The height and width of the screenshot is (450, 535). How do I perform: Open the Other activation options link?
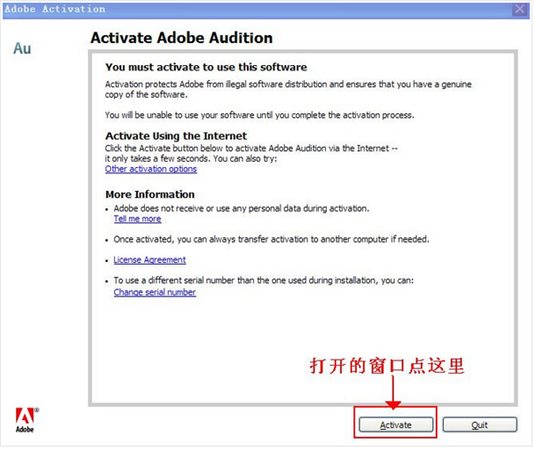(151, 169)
